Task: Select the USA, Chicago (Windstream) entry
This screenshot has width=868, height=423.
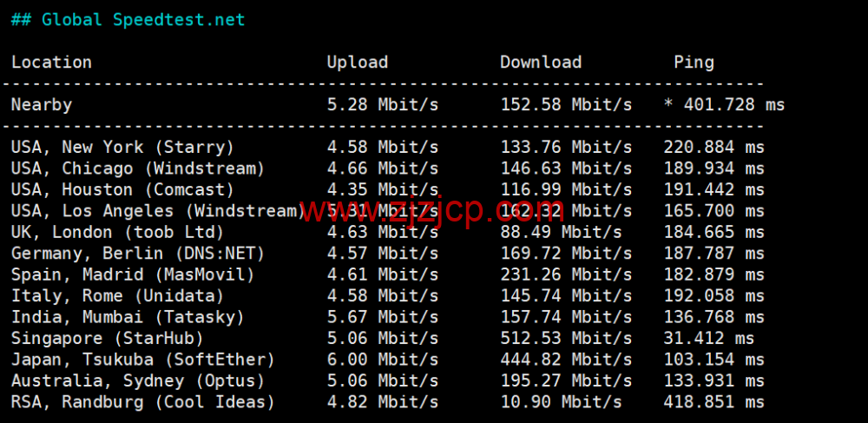Action: 137,169
